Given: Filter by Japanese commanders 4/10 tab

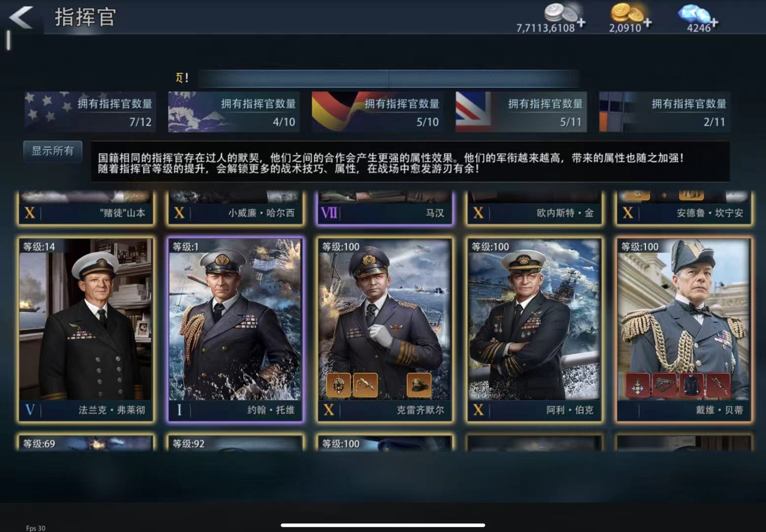Looking at the screenshot, I should tap(234, 112).
